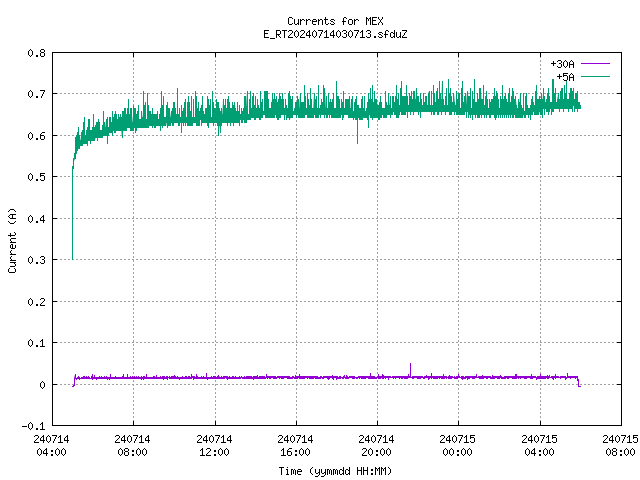Click the green +5A dip below 0.6 A
The width and height of the screenshot is (640, 480).
coord(358,133)
